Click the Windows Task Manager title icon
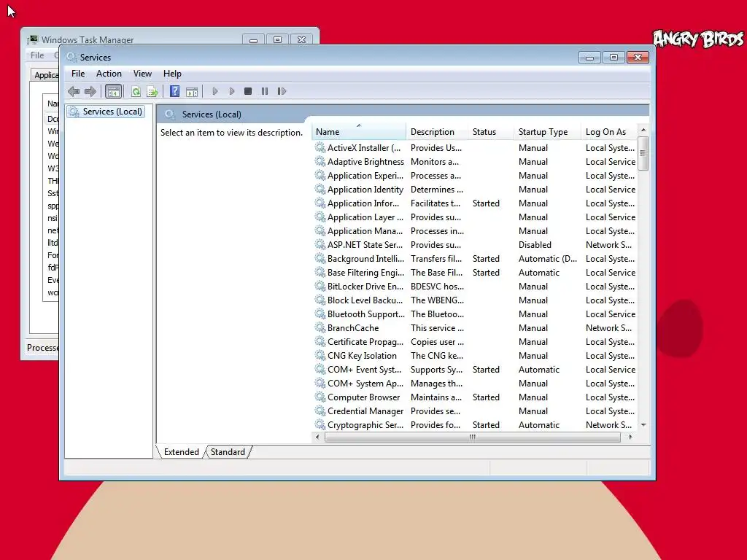The height and width of the screenshot is (560, 747). point(33,39)
